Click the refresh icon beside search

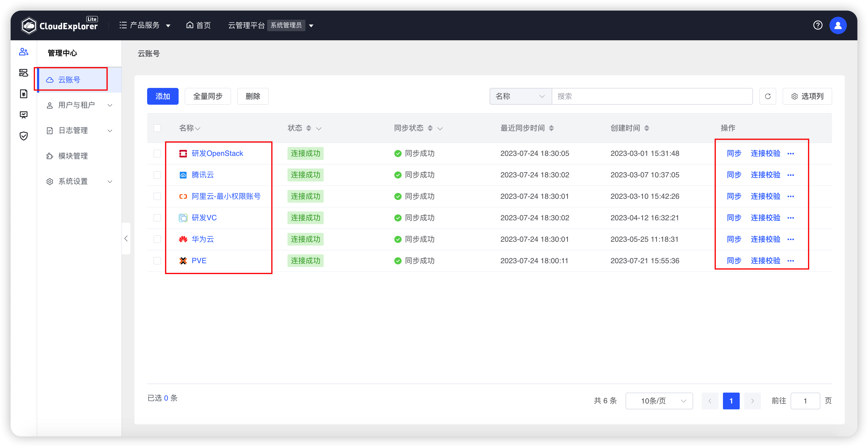click(768, 96)
